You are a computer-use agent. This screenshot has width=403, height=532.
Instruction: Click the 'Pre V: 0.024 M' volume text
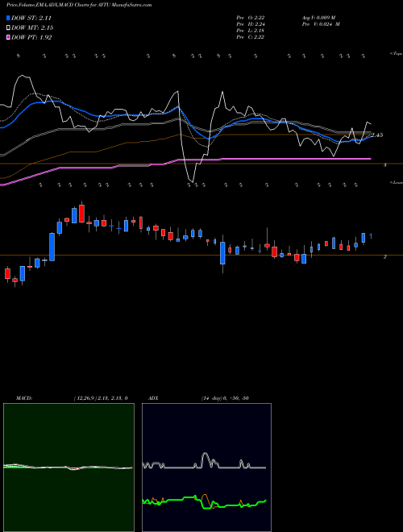pos(322,24)
